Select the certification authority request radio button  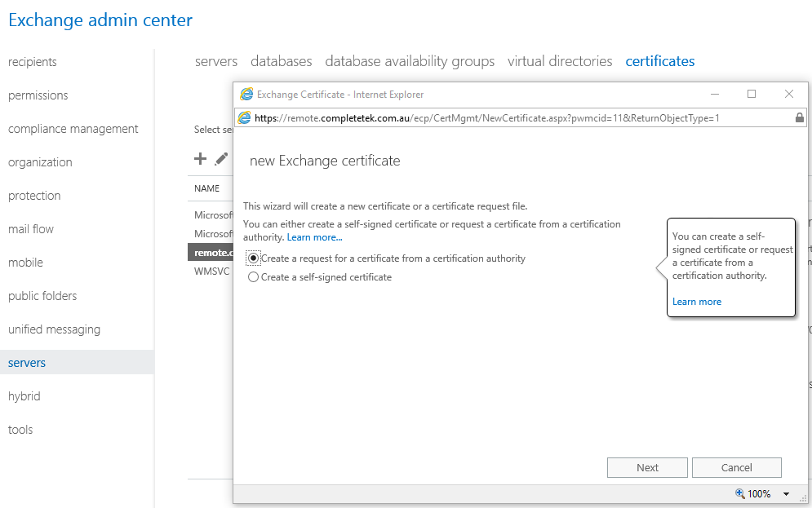tap(253, 258)
